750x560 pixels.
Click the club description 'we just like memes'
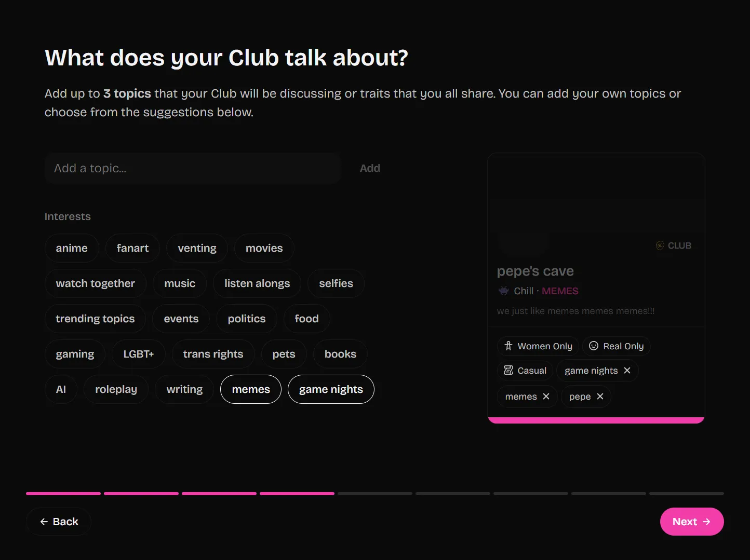click(575, 311)
